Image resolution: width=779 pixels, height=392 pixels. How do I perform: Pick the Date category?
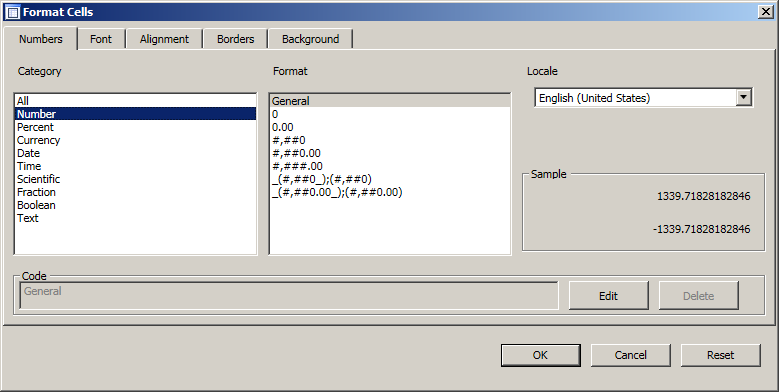[x=135, y=153]
